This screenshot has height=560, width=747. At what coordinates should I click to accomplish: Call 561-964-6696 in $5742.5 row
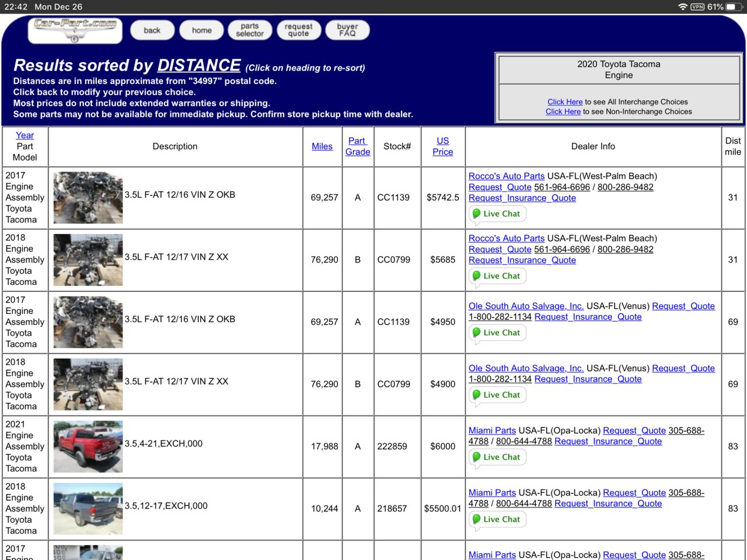pos(562,187)
